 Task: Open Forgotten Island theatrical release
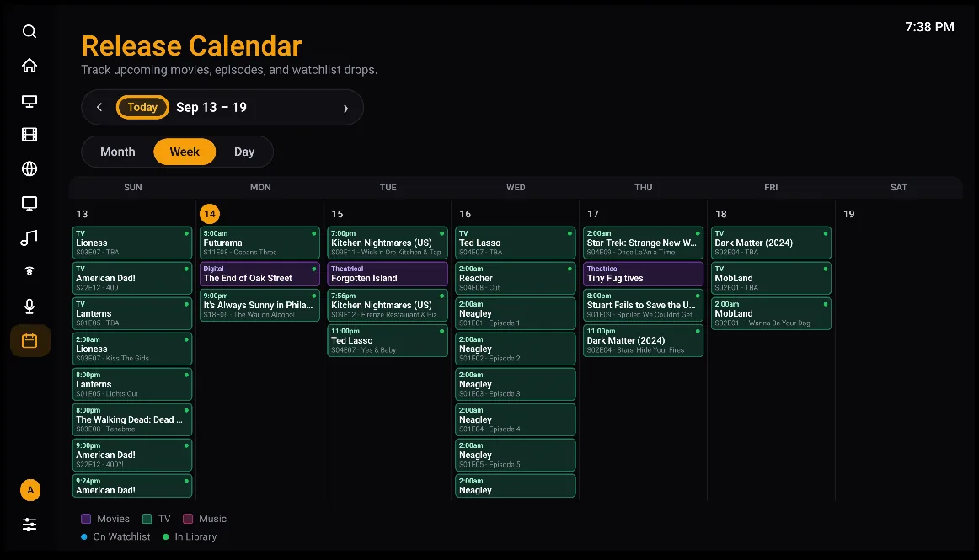tap(388, 274)
